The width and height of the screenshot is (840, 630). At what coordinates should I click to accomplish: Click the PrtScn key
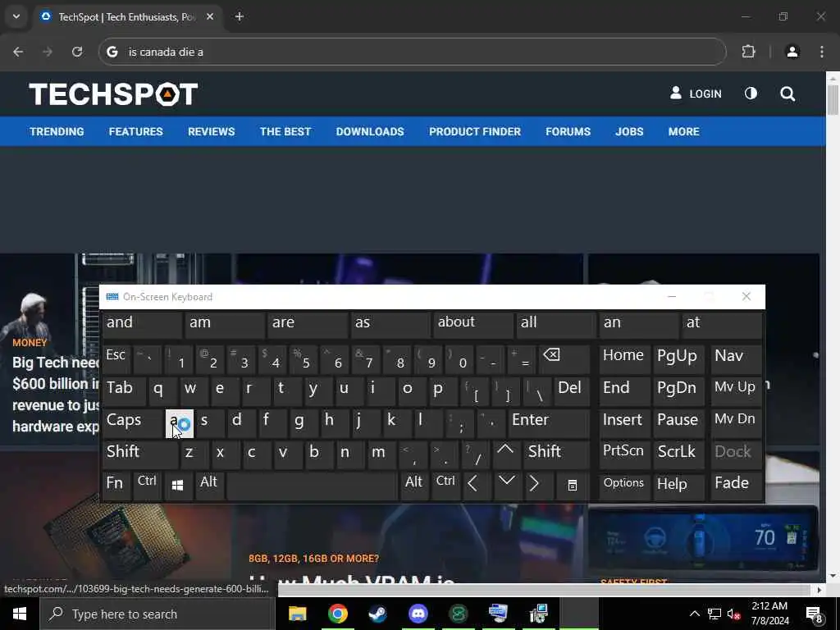pos(624,454)
